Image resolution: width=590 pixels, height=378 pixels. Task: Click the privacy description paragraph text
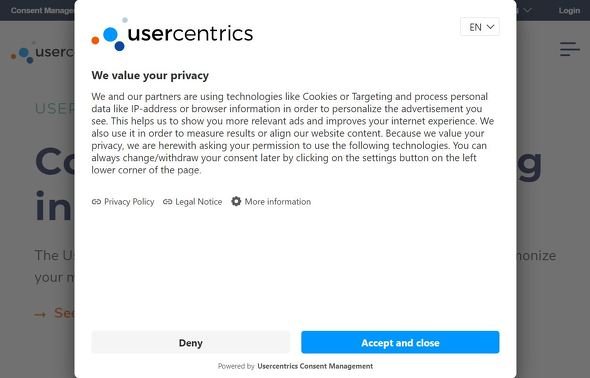point(293,133)
